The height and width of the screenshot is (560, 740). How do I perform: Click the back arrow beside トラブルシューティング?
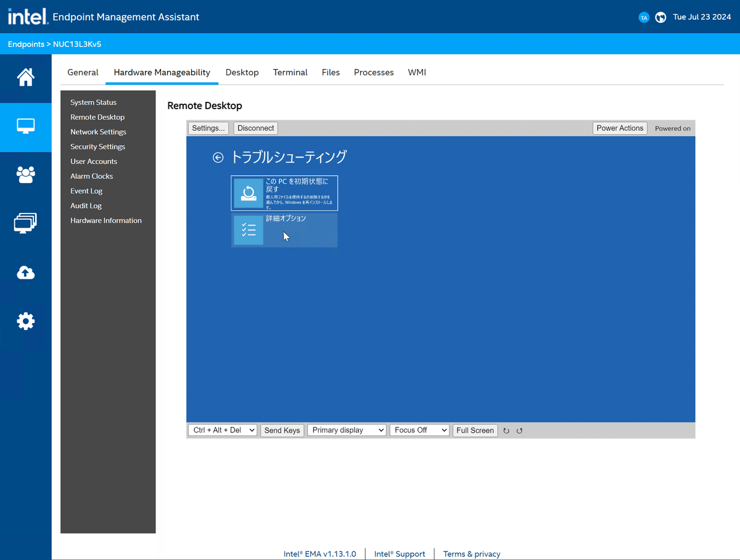point(218,157)
